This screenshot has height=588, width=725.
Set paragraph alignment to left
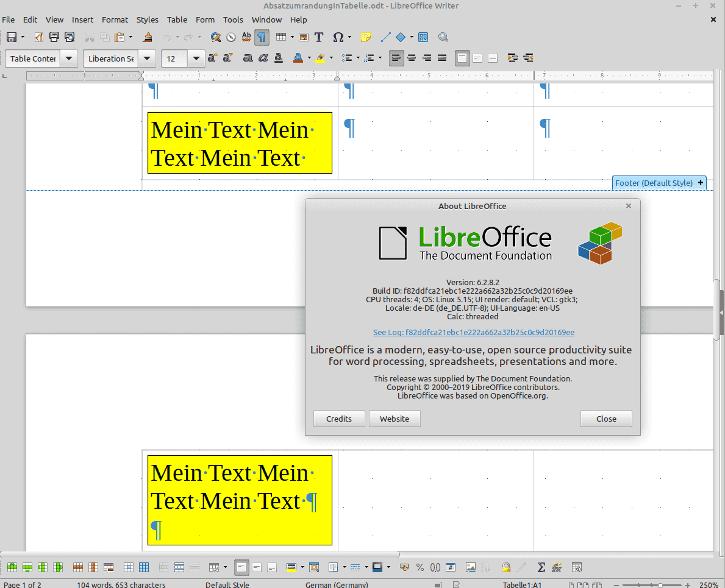pos(396,58)
